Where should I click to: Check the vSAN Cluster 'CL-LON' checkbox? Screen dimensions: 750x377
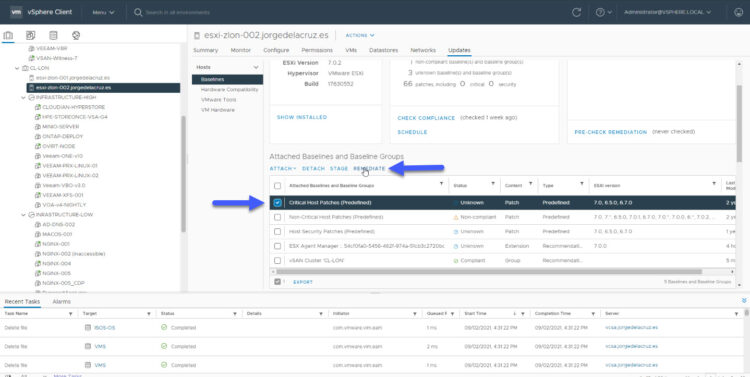277,261
